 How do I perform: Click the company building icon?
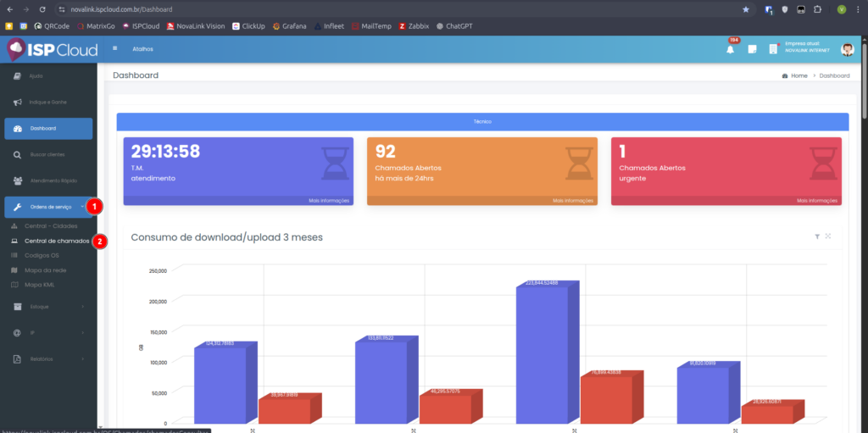tap(773, 49)
